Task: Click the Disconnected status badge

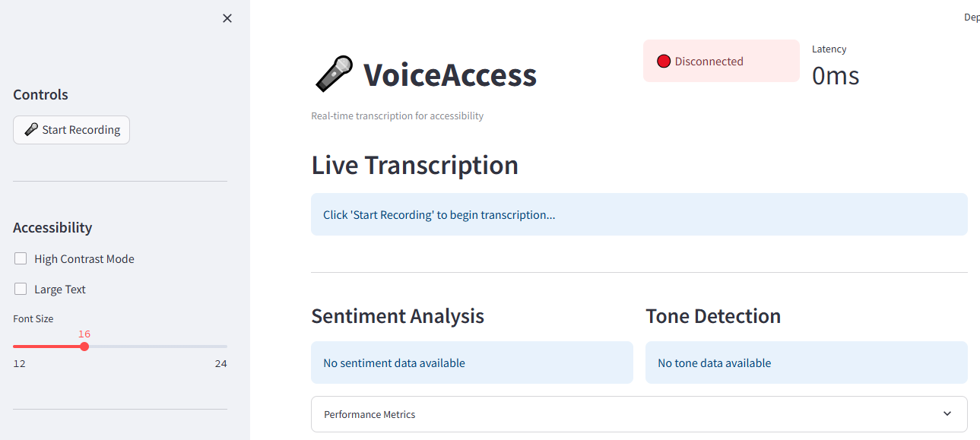Action: click(721, 61)
